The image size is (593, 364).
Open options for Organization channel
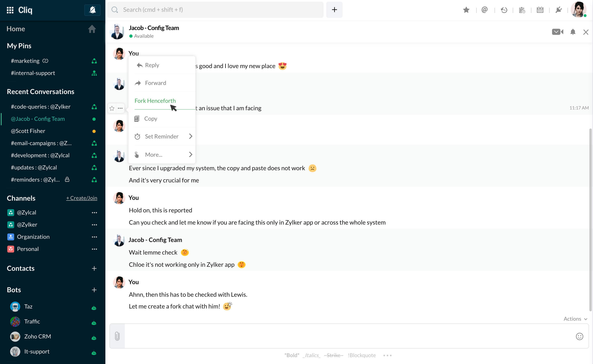[x=94, y=237]
